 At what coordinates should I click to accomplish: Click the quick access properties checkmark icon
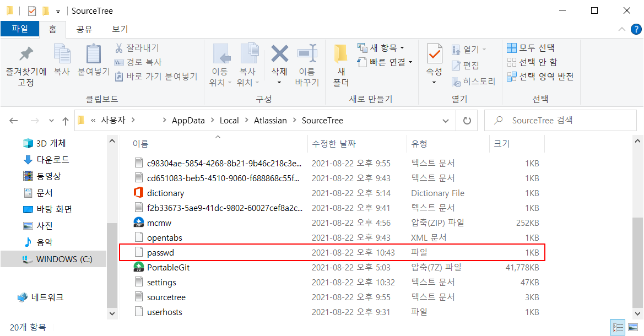click(32, 10)
